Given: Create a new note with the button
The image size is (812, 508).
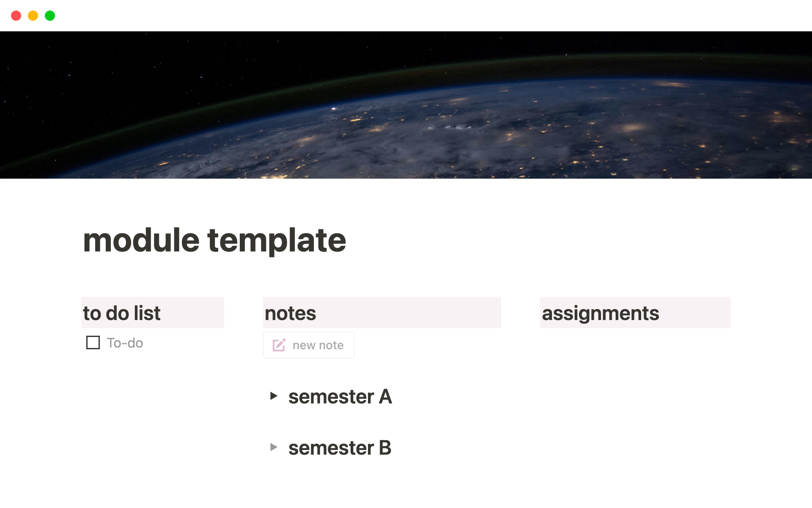Looking at the screenshot, I should click(x=309, y=345).
